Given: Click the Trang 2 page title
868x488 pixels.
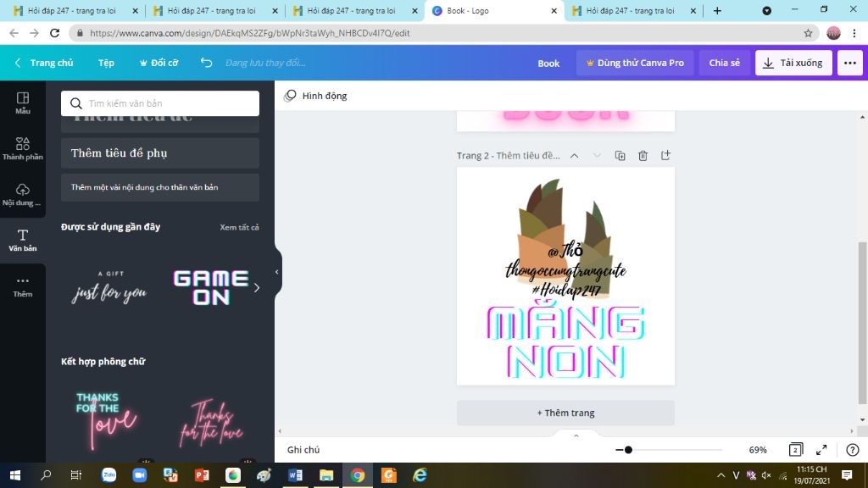Looking at the screenshot, I should coord(508,156).
